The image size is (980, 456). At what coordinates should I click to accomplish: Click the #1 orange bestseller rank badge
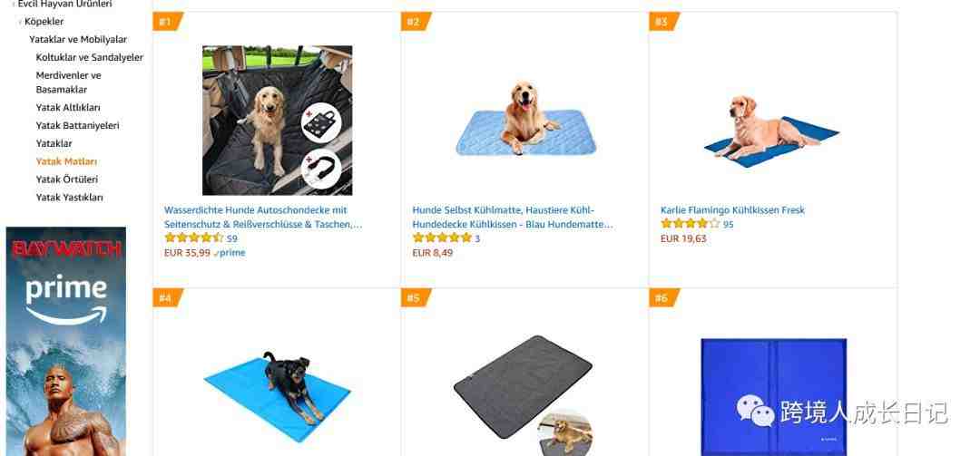point(167,21)
